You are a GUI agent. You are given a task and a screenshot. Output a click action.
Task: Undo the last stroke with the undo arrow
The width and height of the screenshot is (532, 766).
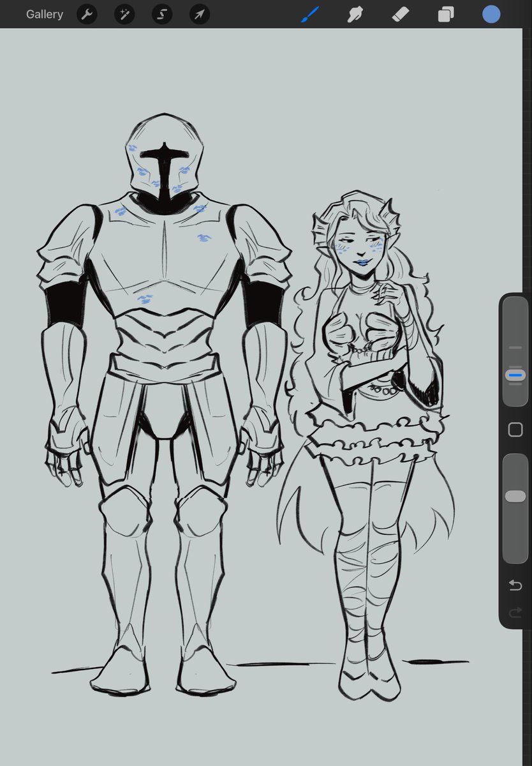515,584
